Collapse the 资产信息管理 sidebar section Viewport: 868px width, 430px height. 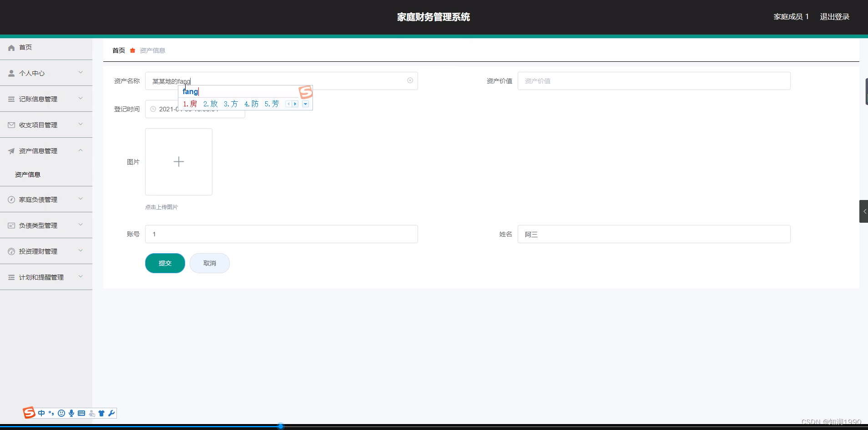[x=80, y=150]
